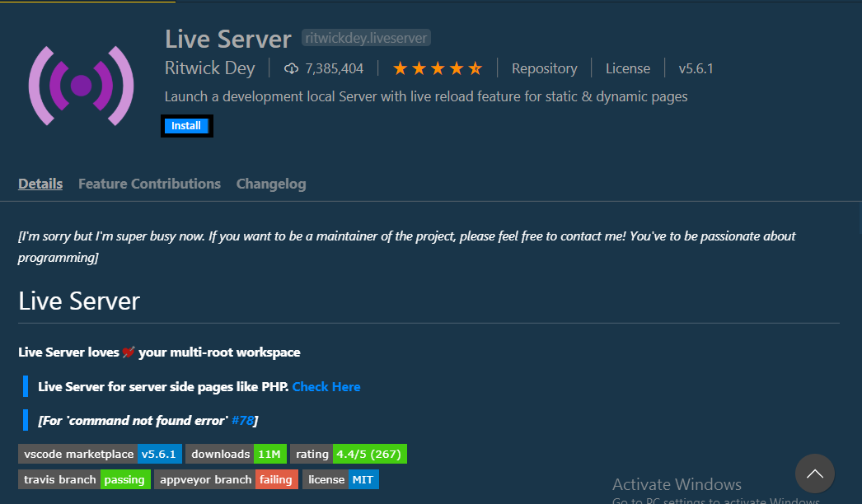Click the heart emoji in workspace line
862x504 pixels.
tap(129, 352)
